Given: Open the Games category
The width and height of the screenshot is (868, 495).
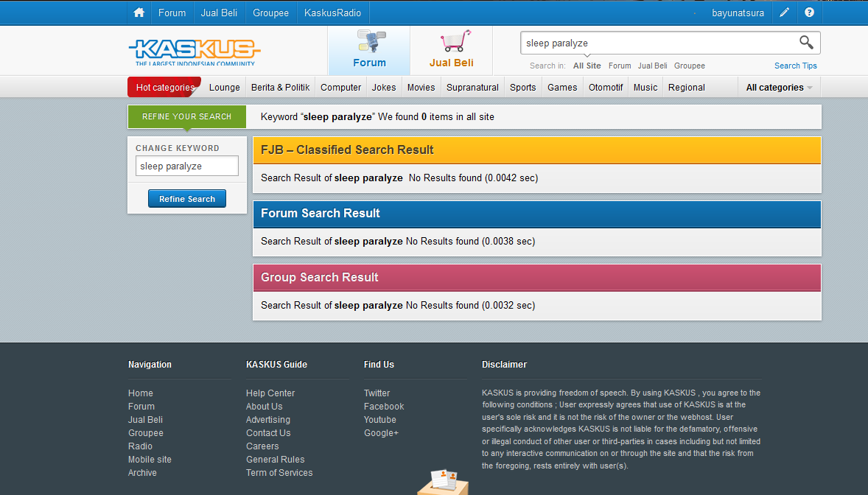Looking at the screenshot, I should [562, 88].
